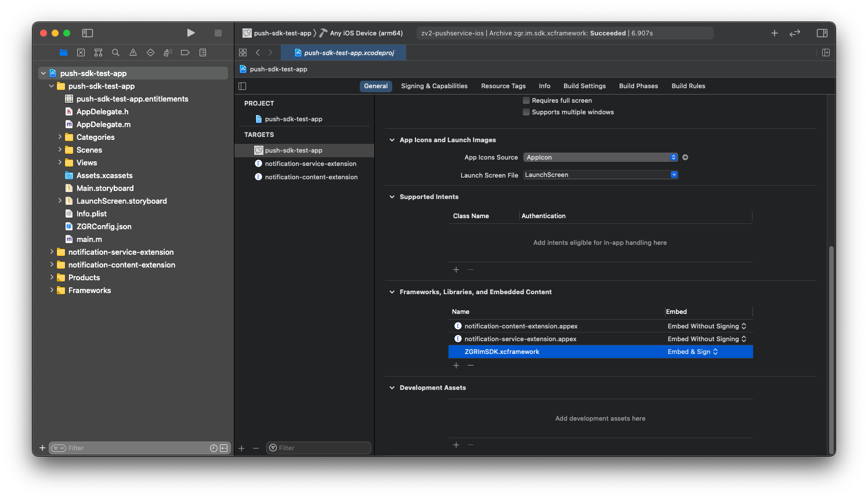Check Supports multiple windows
This screenshot has height=499, width=868.
pyautogui.click(x=526, y=112)
